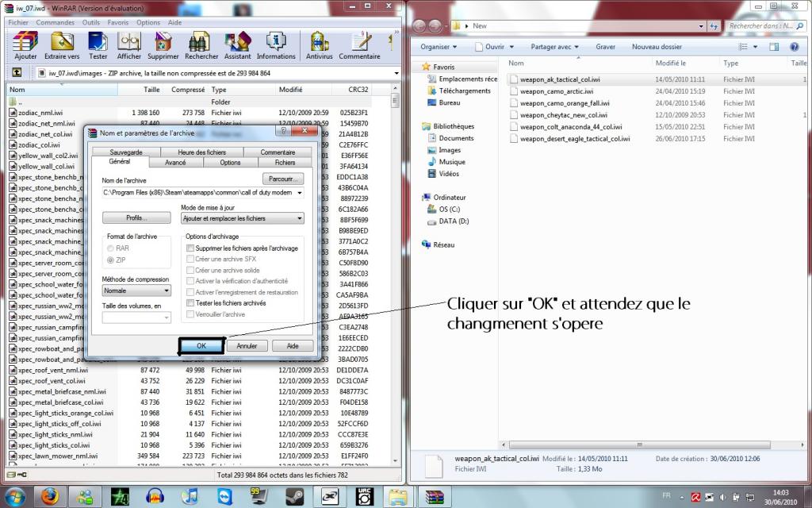The image size is (812, 508).
Task: Switch to the Commentaire tab in dialog
Action: point(278,152)
